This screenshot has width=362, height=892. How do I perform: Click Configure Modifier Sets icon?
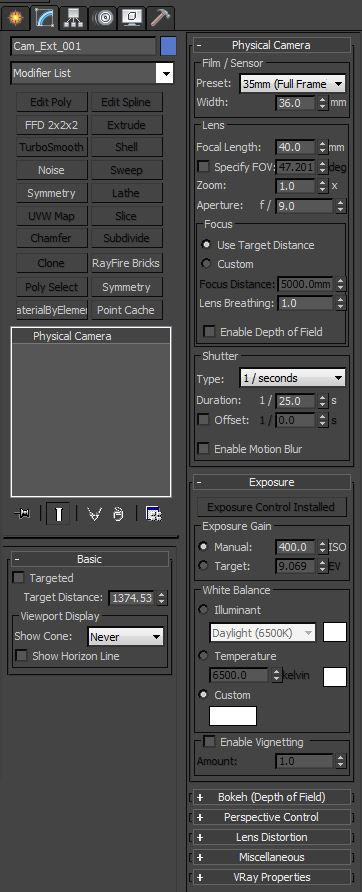(x=153, y=514)
